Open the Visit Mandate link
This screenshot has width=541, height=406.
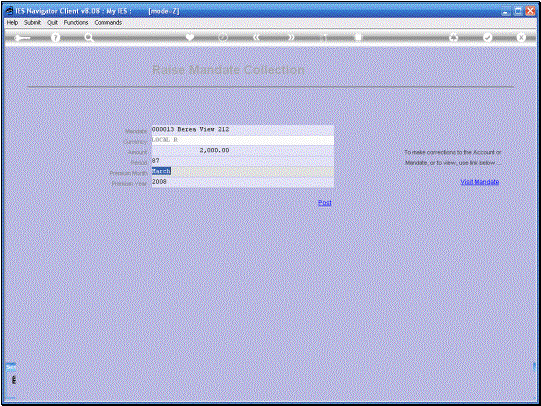tap(480, 182)
